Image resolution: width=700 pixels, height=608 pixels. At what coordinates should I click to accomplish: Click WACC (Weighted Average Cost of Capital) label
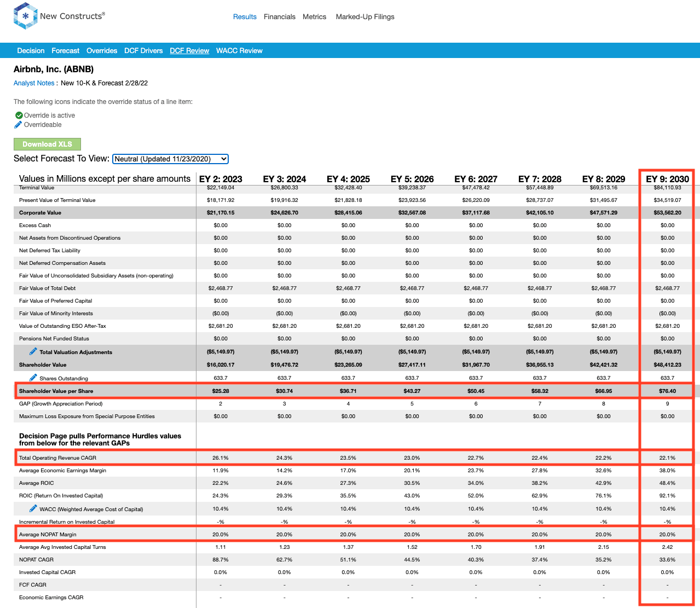pyautogui.click(x=91, y=509)
